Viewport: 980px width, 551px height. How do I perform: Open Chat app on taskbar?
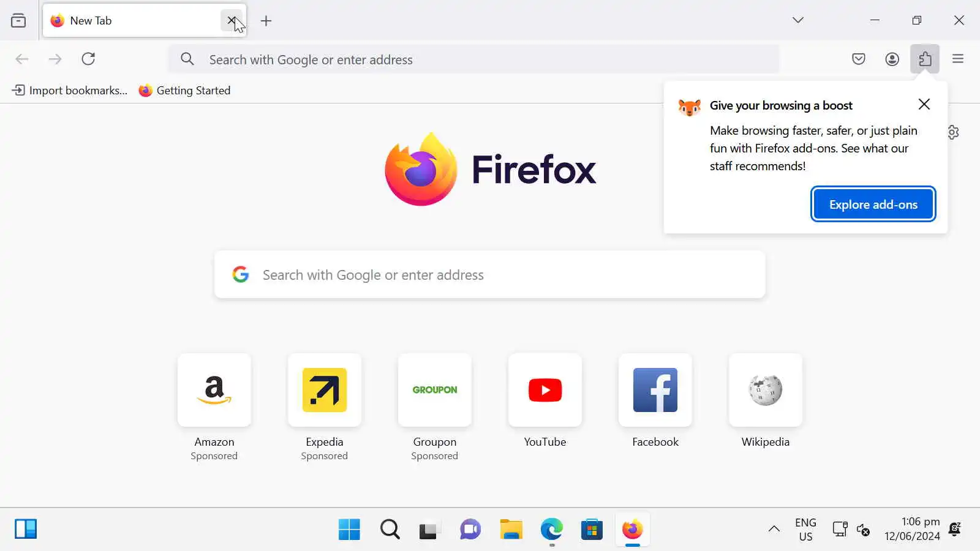(470, 529)
